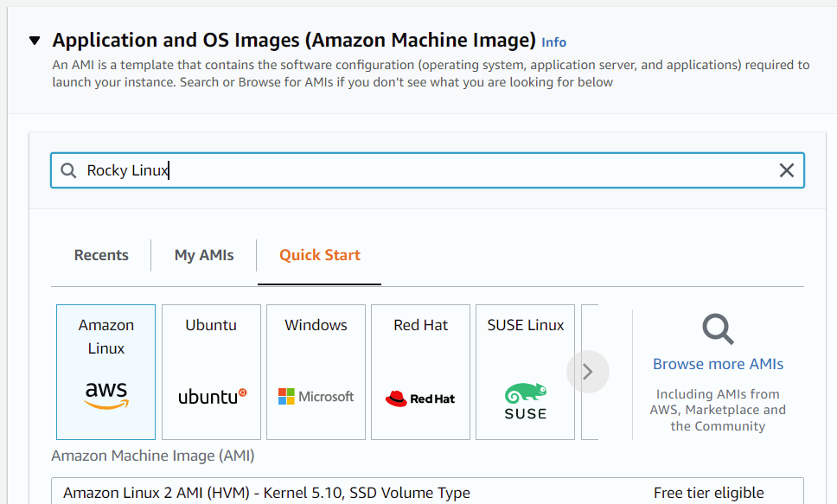Screen dimensions: 837x504
Task: Click the aws logo icon
Action: click(x=106, y=395)
